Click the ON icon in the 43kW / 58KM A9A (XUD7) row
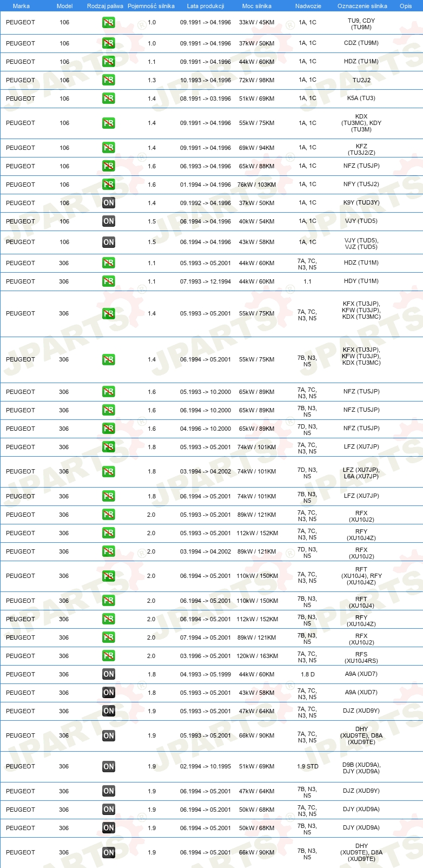Image resolution: width=423 pixels, height=868 pixels. coord(109,693)
